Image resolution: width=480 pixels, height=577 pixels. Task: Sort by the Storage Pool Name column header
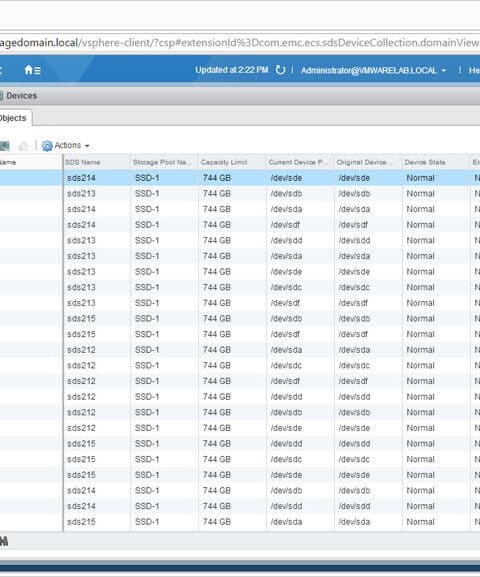162,162
